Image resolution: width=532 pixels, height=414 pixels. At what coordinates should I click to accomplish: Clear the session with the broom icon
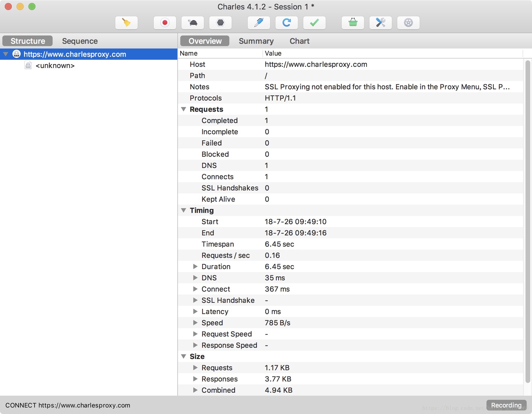point(126,23)
